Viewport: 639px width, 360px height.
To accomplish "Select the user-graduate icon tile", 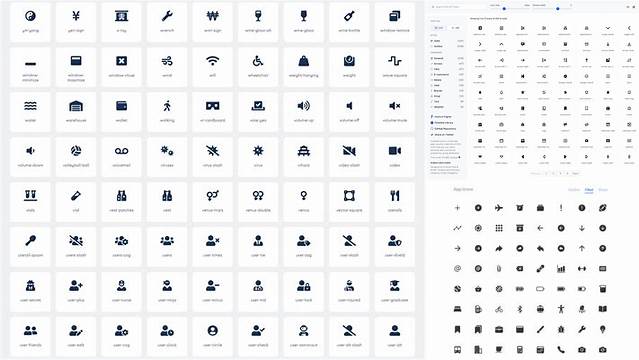I will click(394, 292).
